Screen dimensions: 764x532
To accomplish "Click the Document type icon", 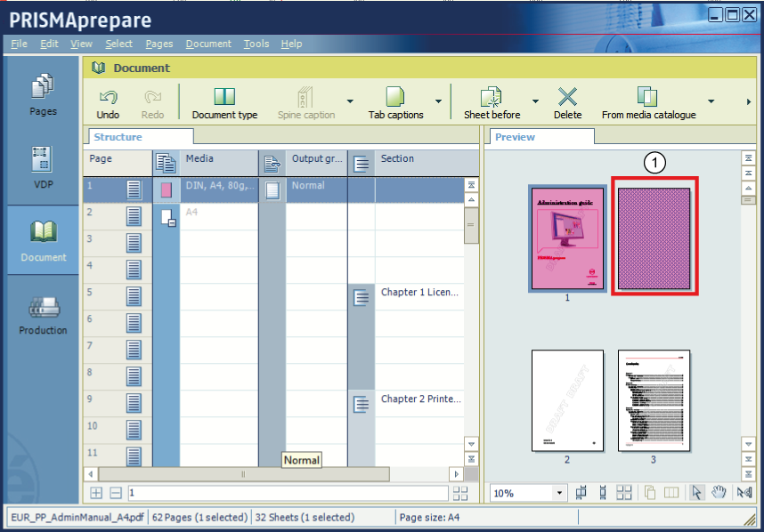I will coord(224,98).
